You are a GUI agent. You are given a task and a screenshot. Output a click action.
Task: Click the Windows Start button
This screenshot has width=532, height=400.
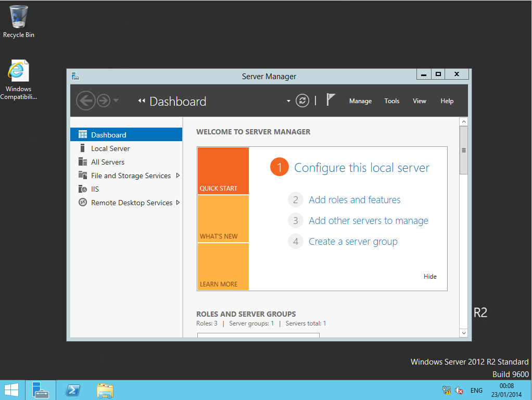[x=11, y=390]
